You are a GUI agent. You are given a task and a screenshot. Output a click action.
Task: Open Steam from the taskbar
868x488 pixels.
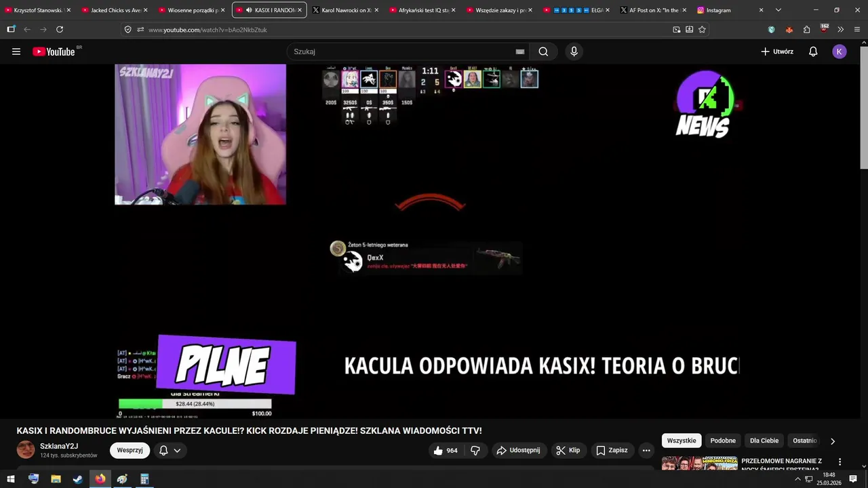point(78,479)
